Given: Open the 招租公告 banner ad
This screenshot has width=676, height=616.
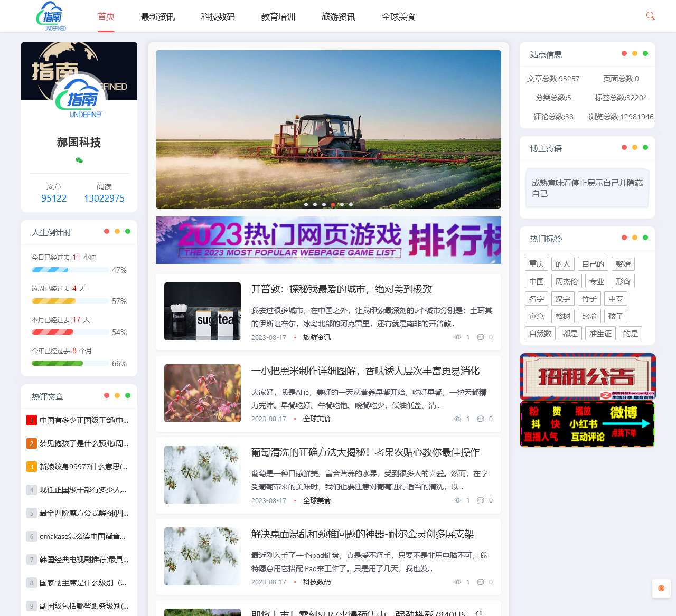Looking at the screenshot, I should [587, 376].
